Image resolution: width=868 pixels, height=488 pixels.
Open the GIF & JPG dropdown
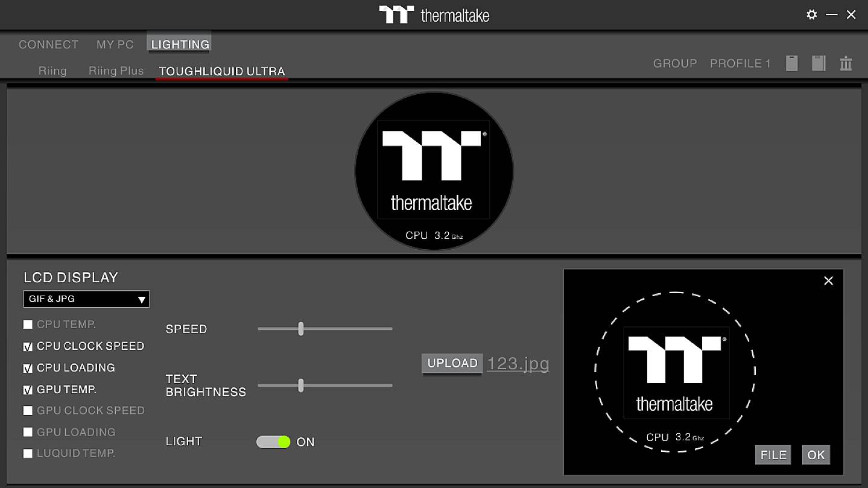click(x=86, y=299)
